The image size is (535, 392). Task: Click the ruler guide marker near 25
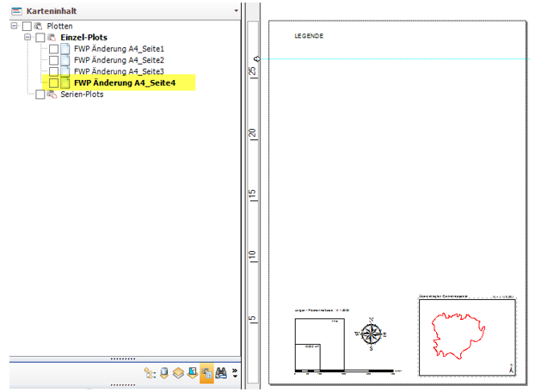(255, 59)
